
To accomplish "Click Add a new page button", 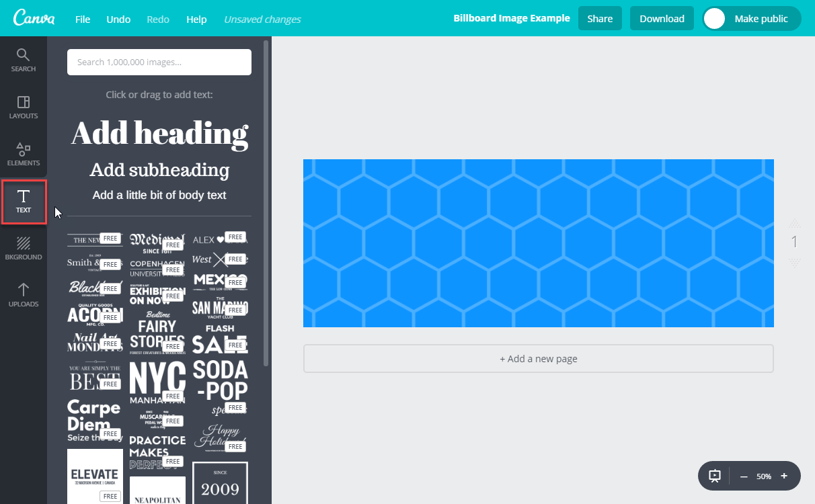I will click(538, 359).
